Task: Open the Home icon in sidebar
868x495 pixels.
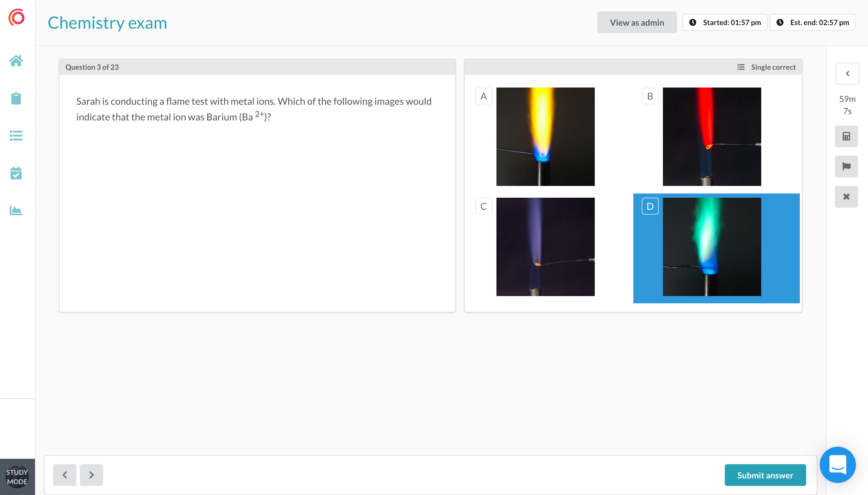Action: (16, 61)
